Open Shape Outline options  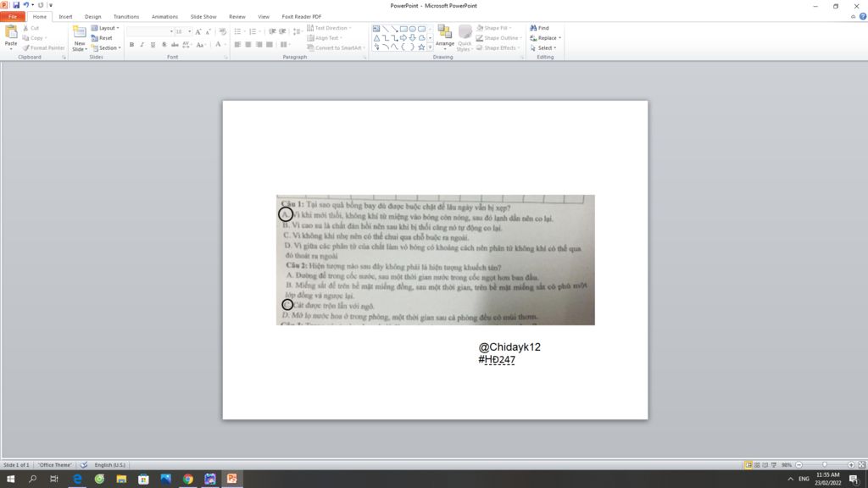click(x=498, y=38)
